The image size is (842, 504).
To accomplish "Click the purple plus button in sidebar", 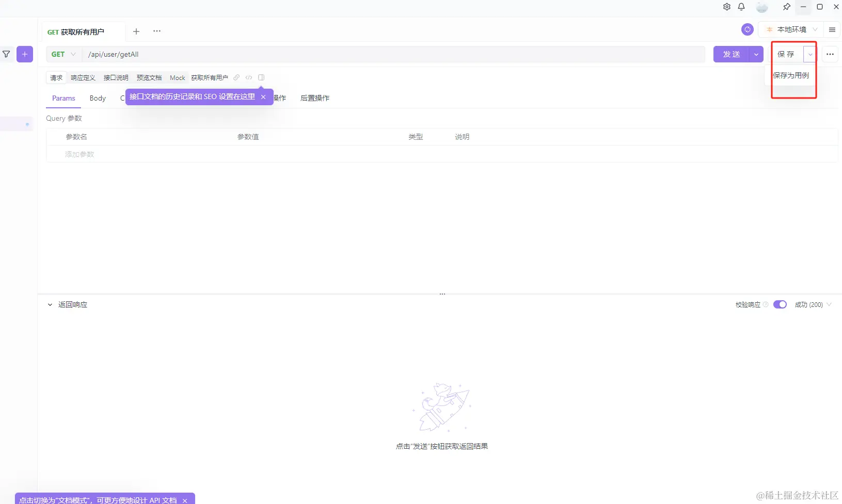I will coord(25,54).
